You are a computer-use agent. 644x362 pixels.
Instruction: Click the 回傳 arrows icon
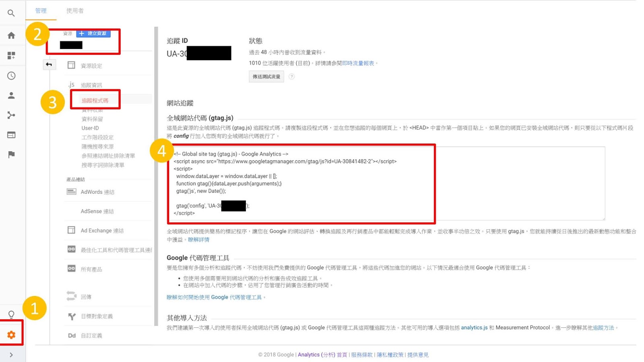coord(71,296)
